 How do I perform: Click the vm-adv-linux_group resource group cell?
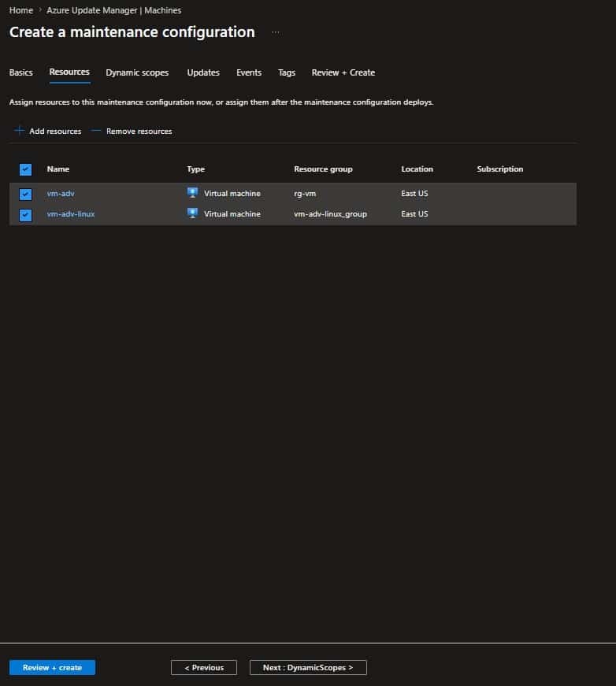pyautogui.click(x=330, y=214)
